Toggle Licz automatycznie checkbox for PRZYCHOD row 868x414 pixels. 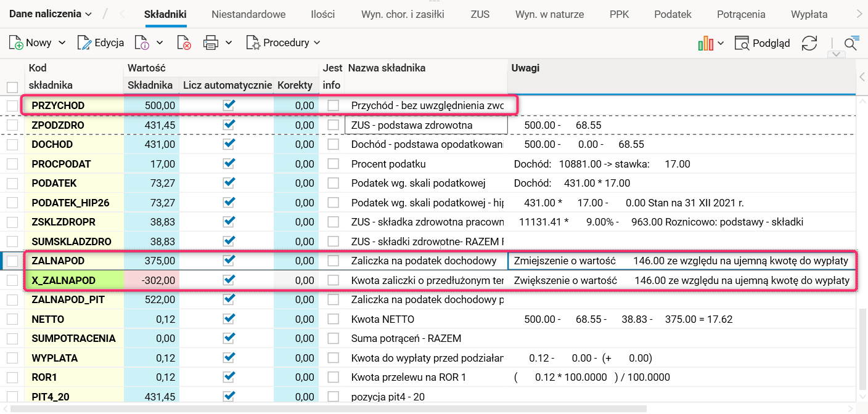229,105
